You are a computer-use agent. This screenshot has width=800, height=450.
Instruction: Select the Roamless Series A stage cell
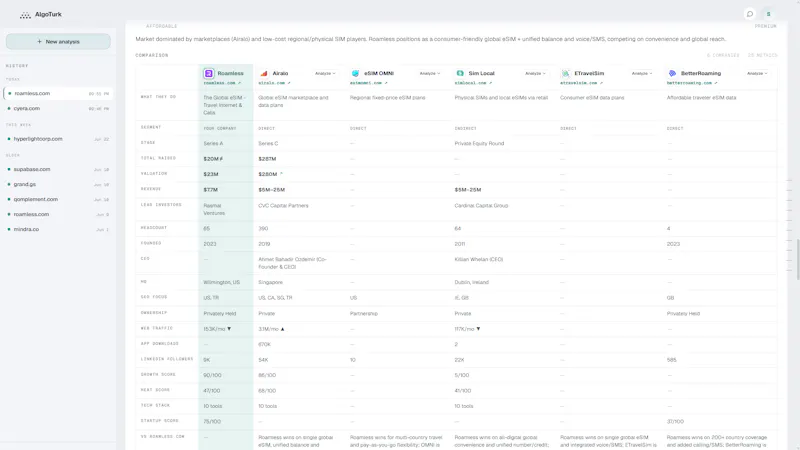coord(213,143)
